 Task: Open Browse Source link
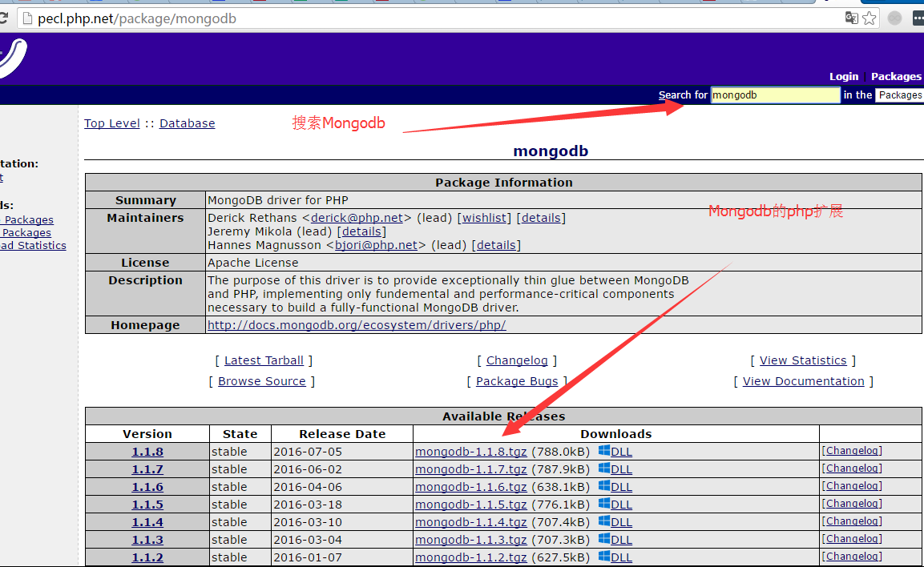[x=261, y=381]
